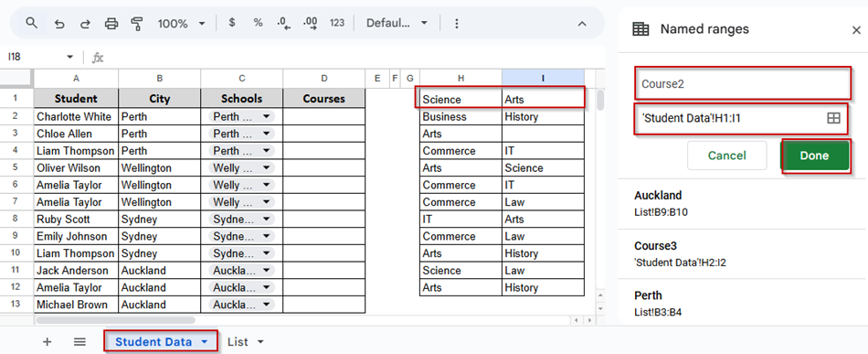Open print via printer icon
Image resolution: width=868 pixels, height=354 pixels.
(111, 23)
